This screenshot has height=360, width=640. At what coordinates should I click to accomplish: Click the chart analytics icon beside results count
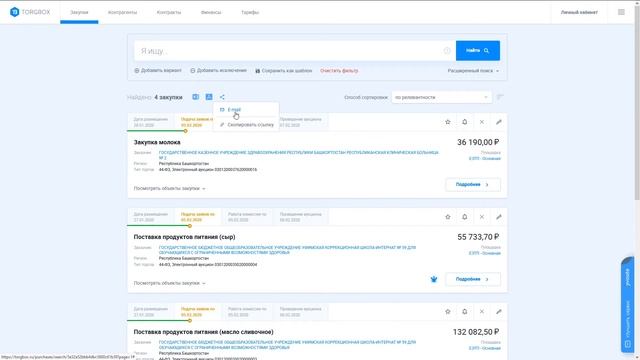pos(209,97)
